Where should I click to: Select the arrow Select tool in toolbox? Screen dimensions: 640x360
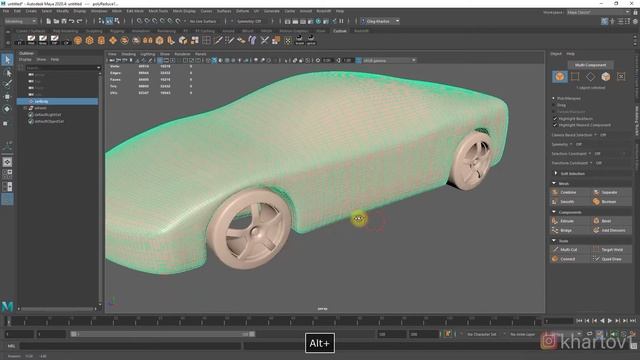[x=7, y=60]
